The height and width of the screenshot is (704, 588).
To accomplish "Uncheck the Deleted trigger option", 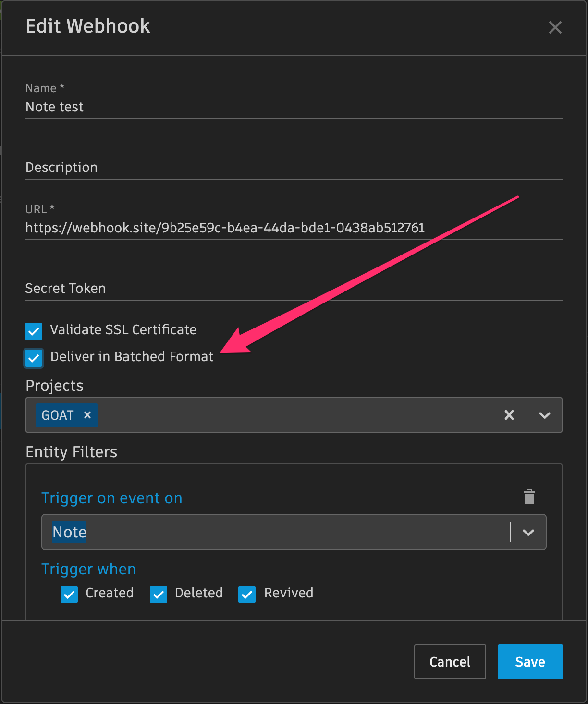I will (x=159, y=594).
